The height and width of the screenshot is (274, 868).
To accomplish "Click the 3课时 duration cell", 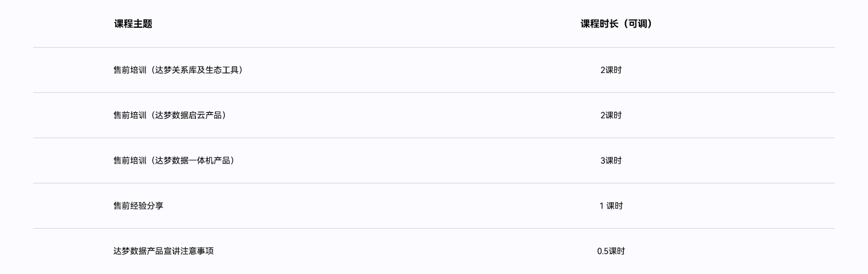I will click(x=611, y=161).
